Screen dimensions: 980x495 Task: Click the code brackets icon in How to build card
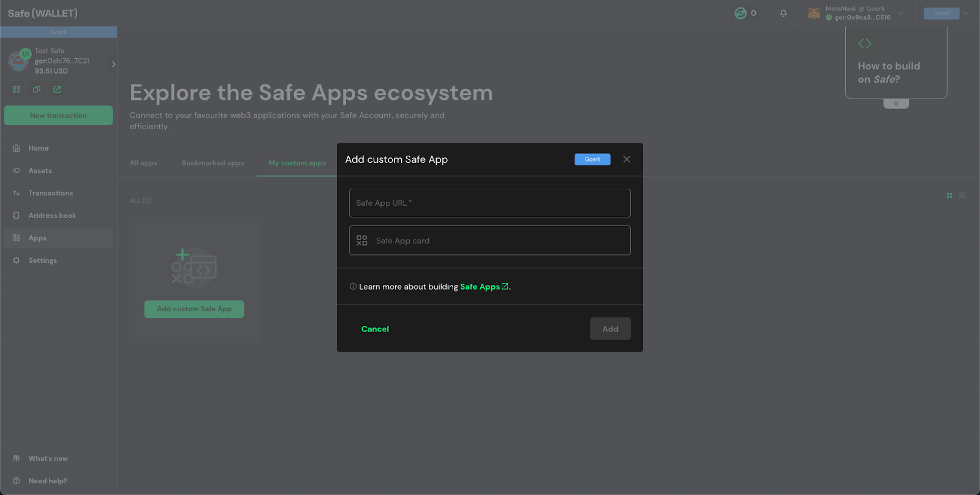pyautogui.click(x=865, y=43)
